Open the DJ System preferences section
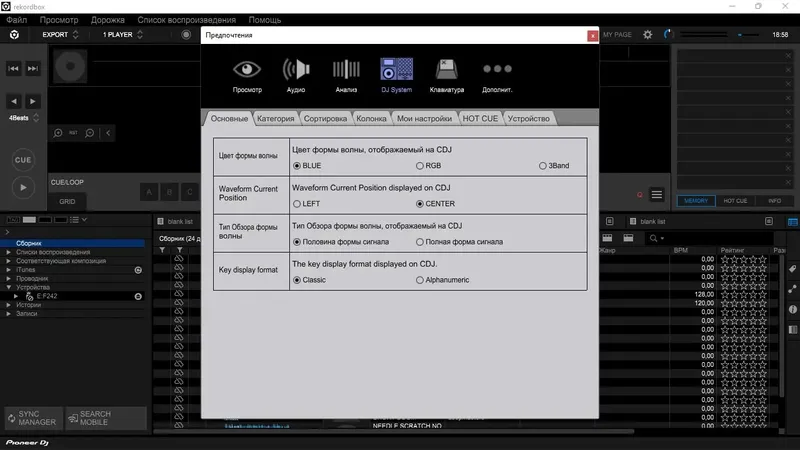Image resolution: width=800 pixels, height=450 pixels. pyautogui.click(x=396, y=76)
